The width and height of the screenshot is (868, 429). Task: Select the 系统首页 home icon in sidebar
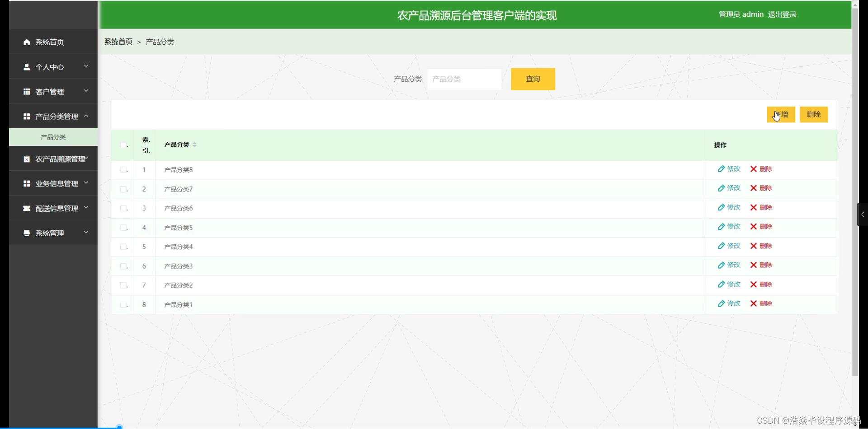pos(26,42)
